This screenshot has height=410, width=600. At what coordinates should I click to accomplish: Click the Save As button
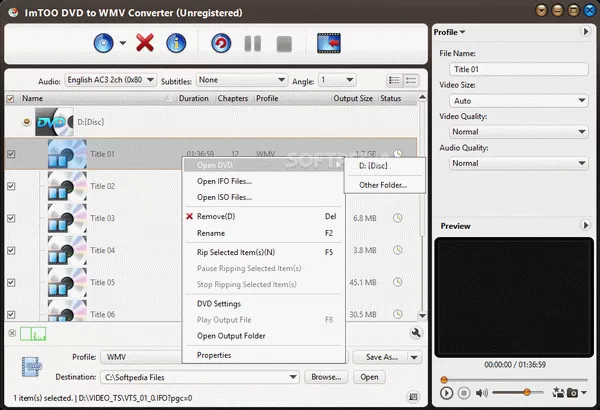pyautogui.click(x=381, y=357)
